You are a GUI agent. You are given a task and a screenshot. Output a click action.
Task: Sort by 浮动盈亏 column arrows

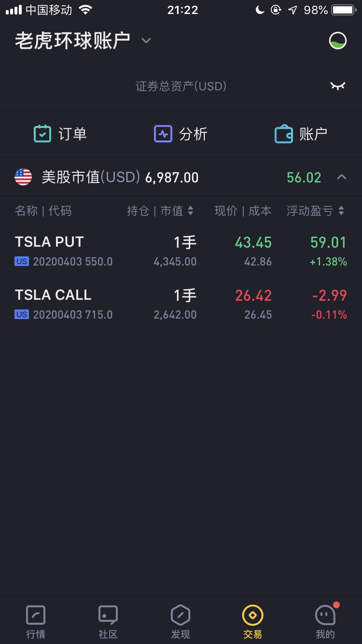(341, 210)
